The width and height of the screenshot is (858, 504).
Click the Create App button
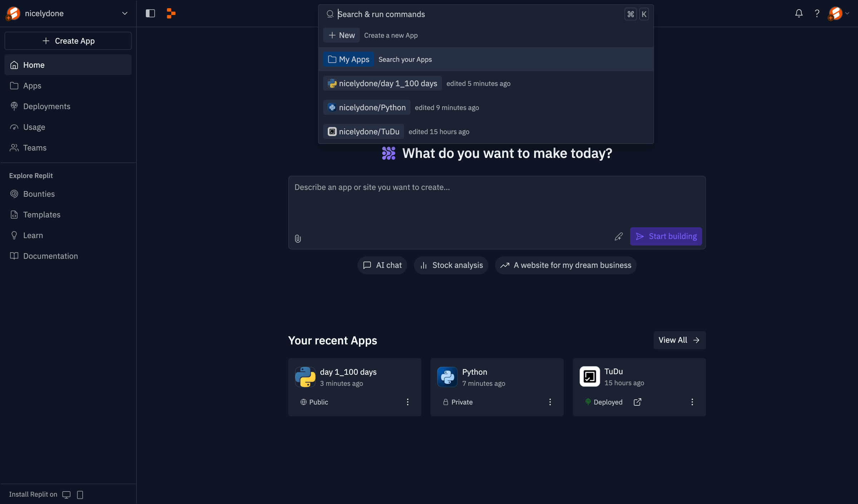68,41
